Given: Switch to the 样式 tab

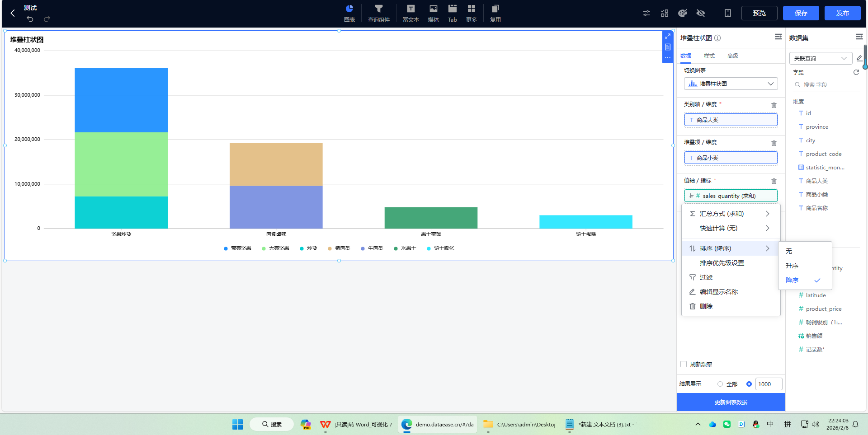Looking at the screenshot, I should pos(709,56).
